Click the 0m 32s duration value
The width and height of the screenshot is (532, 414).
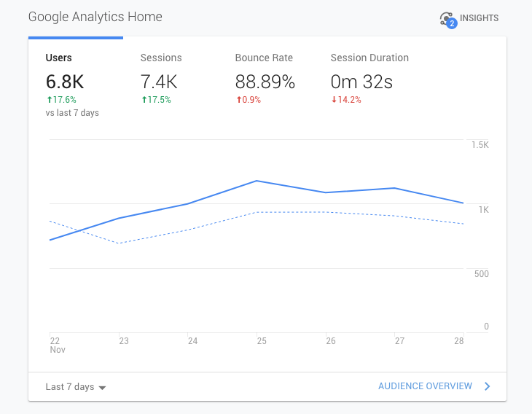[361, 82]
